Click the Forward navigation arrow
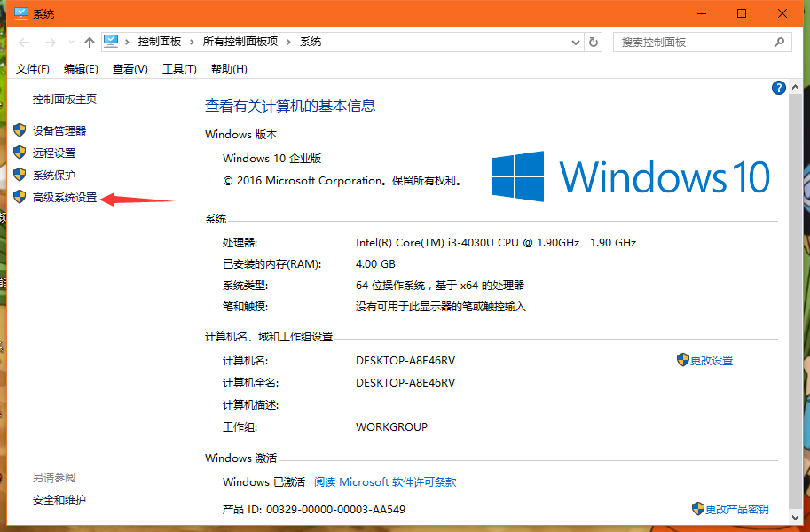Image resolution: width=810 pixels, height=532 pixels. [x=50, y=43]
